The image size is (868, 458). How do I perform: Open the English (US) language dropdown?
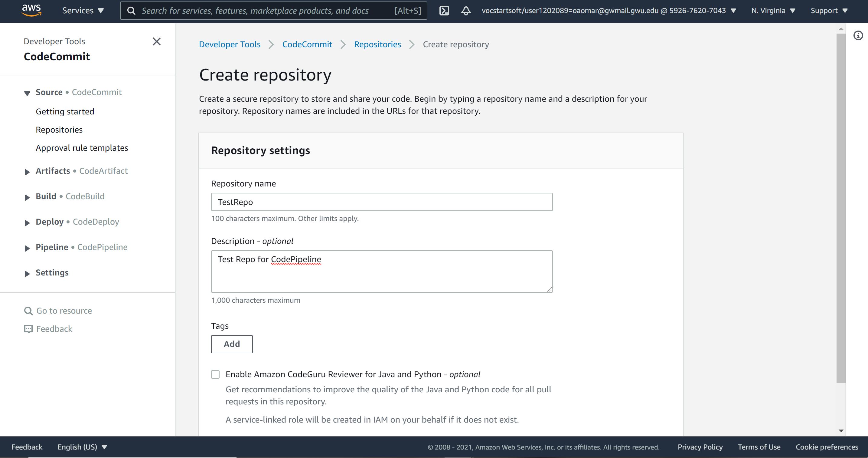click(82, 447)
